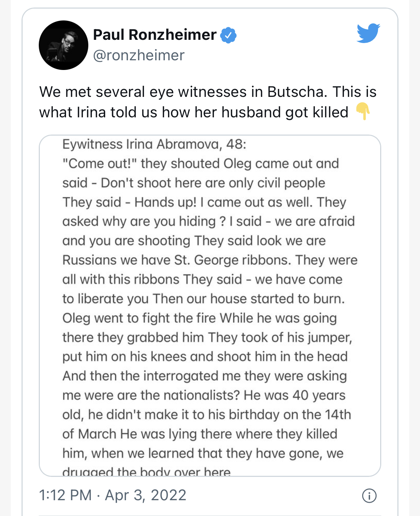The image size is (420, 516).
Task: Click the 'Eywitness Irina Abramova, 48:' heading
Action: (x=154, y=144)
